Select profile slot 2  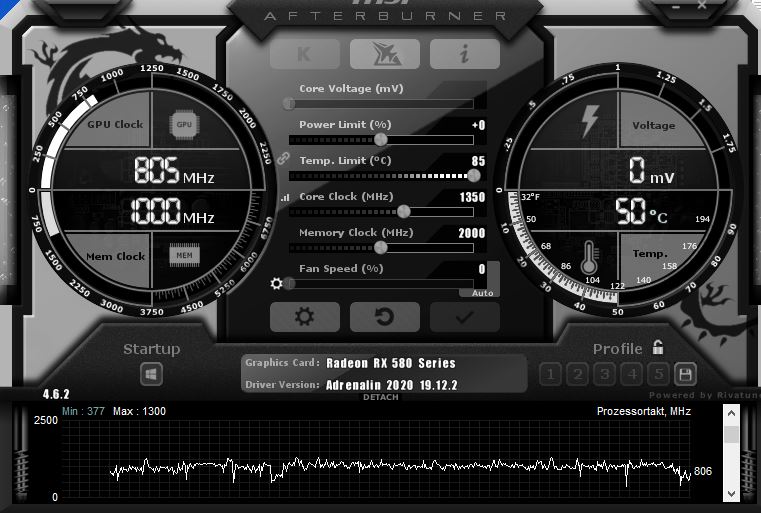(578, 374)
